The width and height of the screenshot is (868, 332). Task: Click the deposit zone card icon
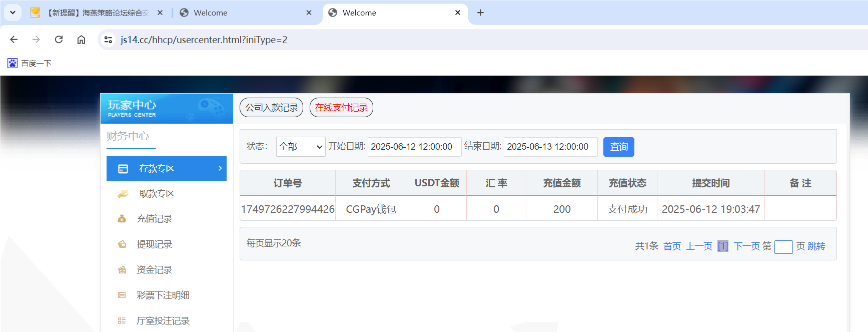click(x=123, y=169)
